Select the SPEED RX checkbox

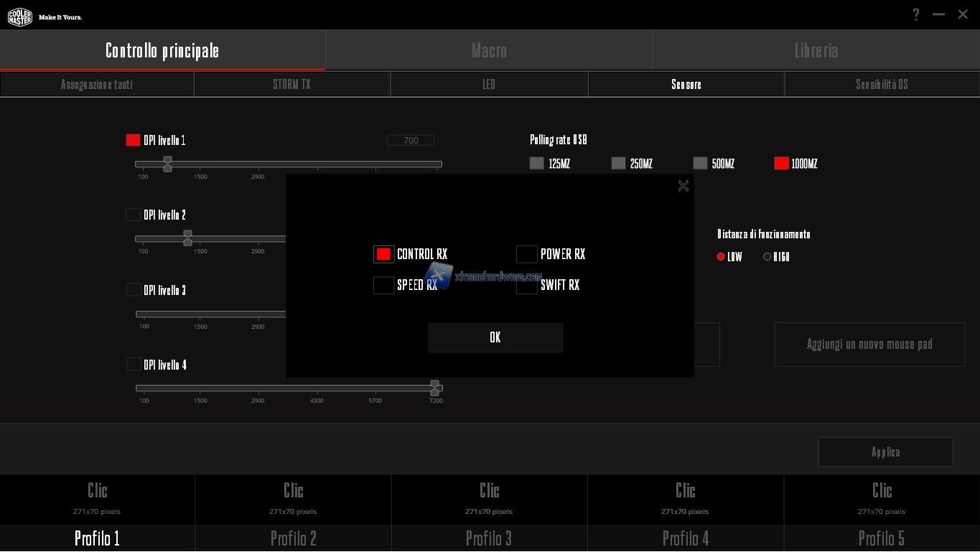(383, 285)
